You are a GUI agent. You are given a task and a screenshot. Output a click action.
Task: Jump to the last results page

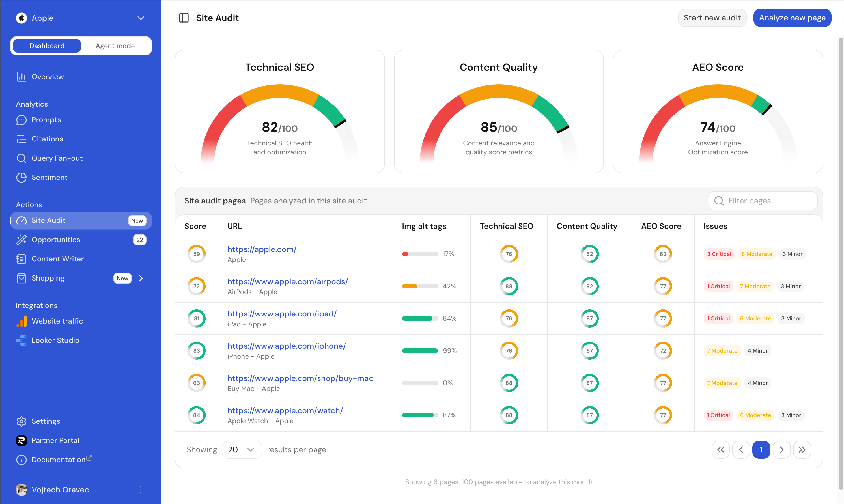click(x=802, y=450)
